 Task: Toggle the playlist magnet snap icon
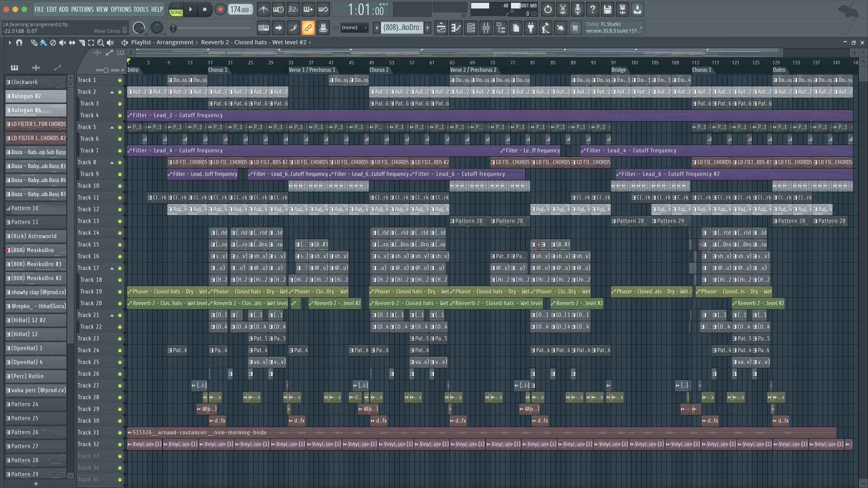(19, 42)
